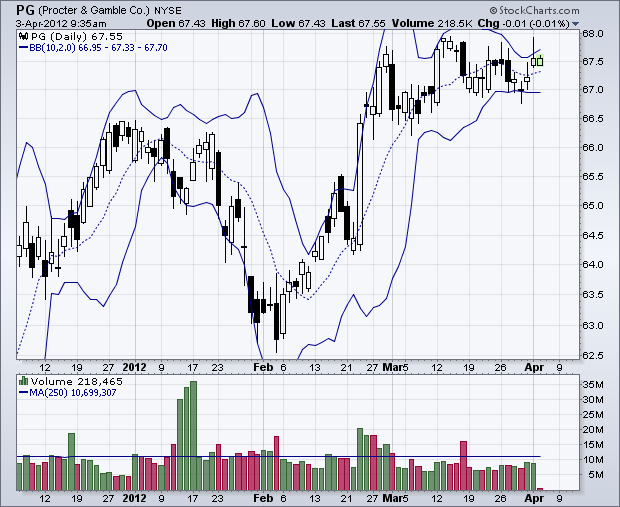
Task: Click the 'Open 67.43' value
Action: tap(176, 23)
